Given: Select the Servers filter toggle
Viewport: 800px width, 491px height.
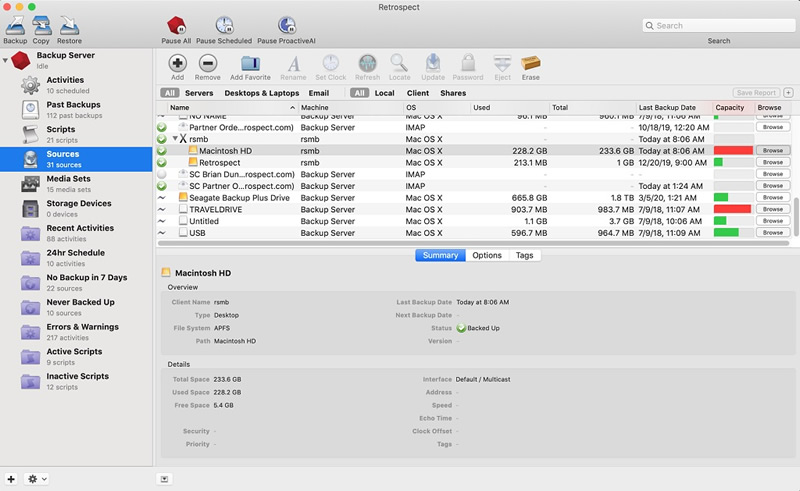Looking at the screenshot, I should tap(199, 93).
